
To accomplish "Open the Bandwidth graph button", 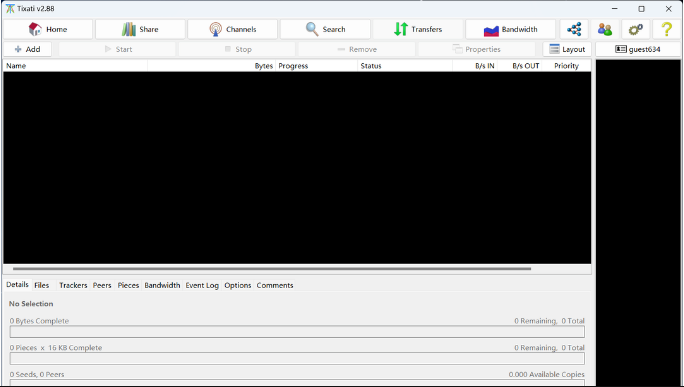I will click(510, 29).
